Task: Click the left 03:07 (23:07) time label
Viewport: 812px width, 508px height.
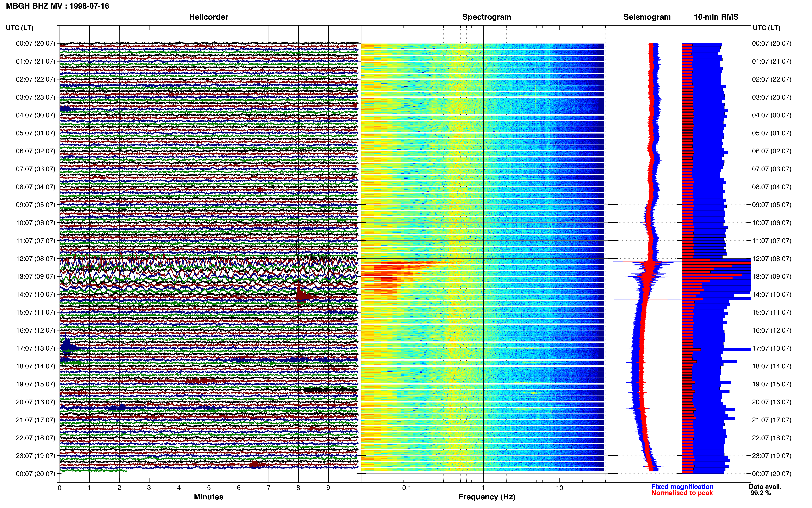Action: tap(36, 97)
